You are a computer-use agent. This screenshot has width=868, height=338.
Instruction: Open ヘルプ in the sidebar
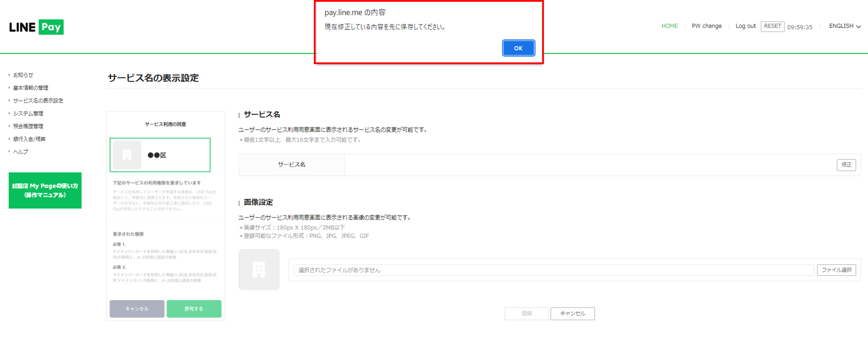pos(21,151)
